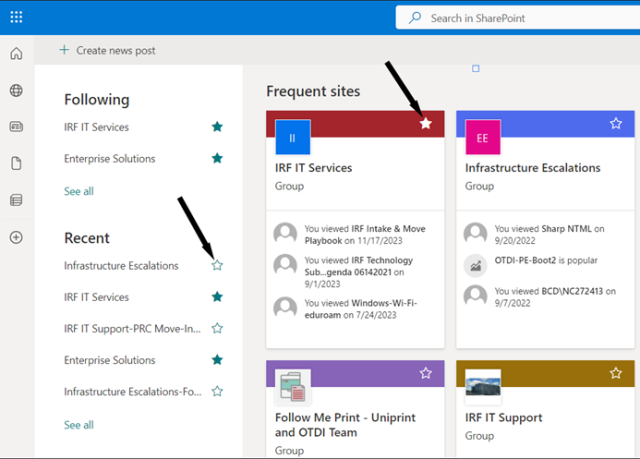Open IRF IT Services card title
Viewport: 640px width, 459px height.
point(313,168)
